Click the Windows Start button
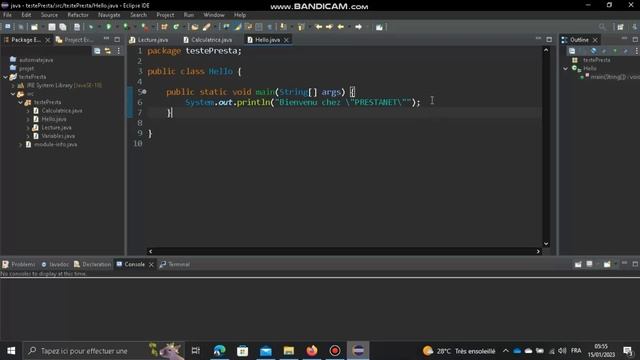 point(11,350)
